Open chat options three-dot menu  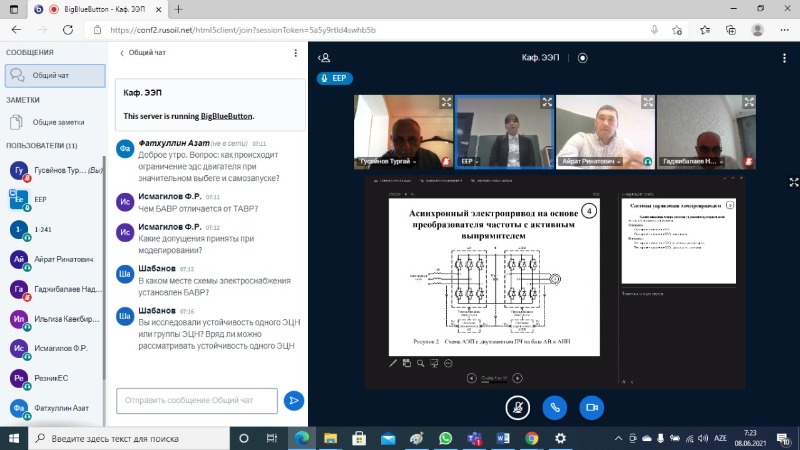tap(296, 53)
